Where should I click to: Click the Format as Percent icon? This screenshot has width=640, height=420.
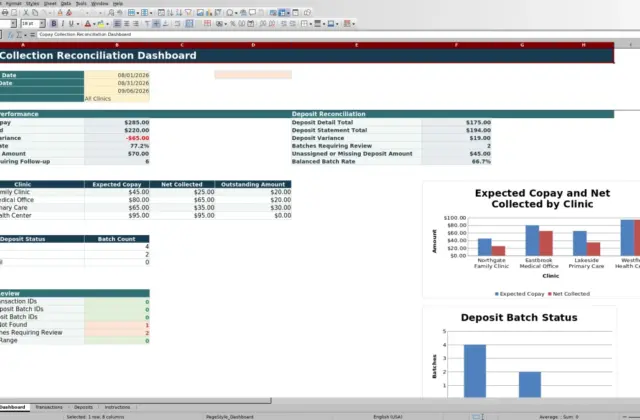pyautogui.click(x=233, y=24)
